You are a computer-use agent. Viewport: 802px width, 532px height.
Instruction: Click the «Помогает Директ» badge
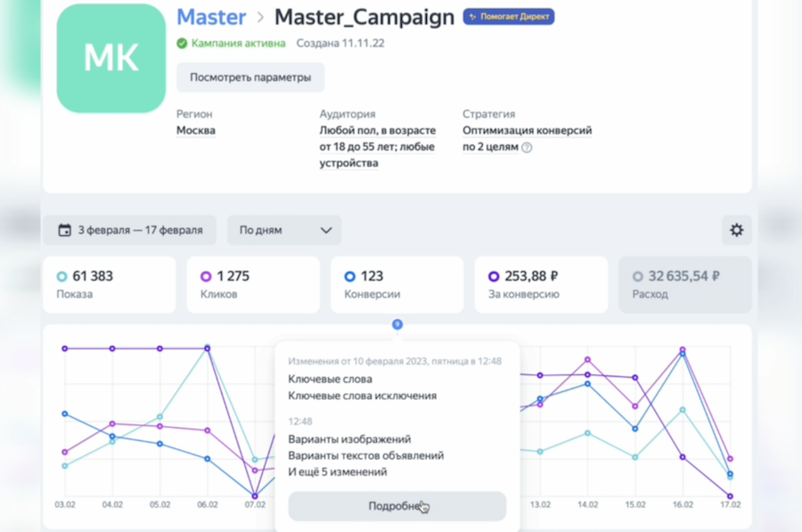(x=509, y=17)
